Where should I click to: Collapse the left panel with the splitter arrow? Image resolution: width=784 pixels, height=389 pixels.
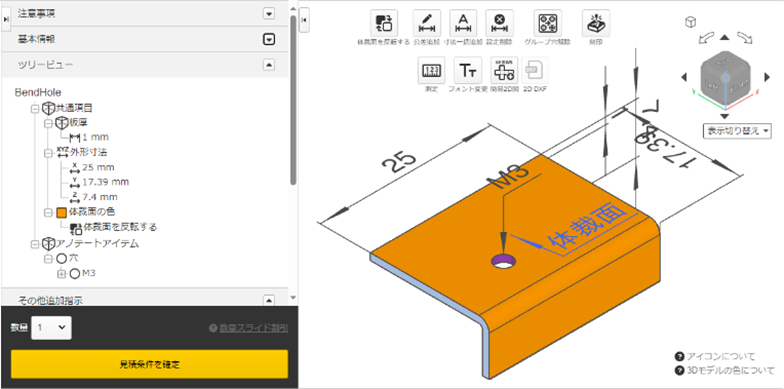pos(304,20)
